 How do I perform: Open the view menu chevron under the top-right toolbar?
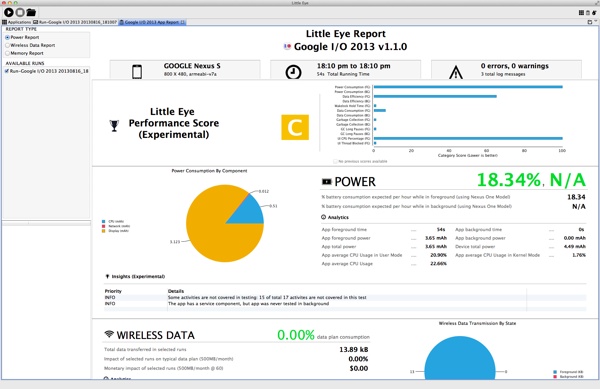596,21
